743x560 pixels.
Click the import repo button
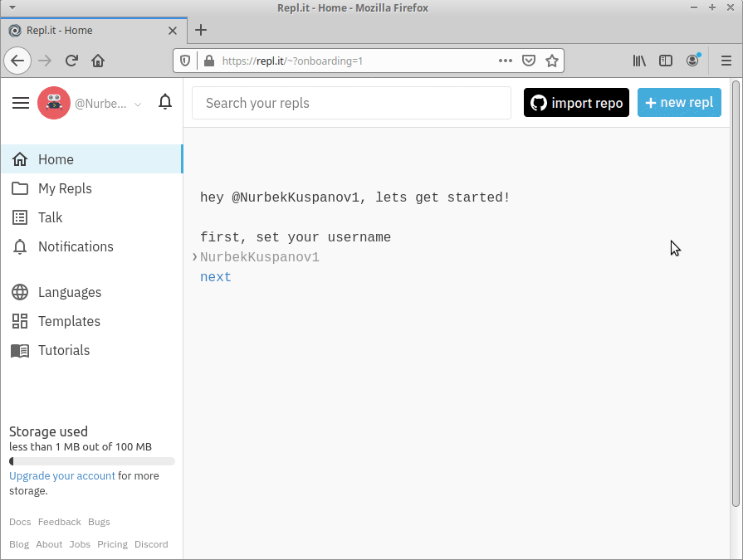coord(576,103)
